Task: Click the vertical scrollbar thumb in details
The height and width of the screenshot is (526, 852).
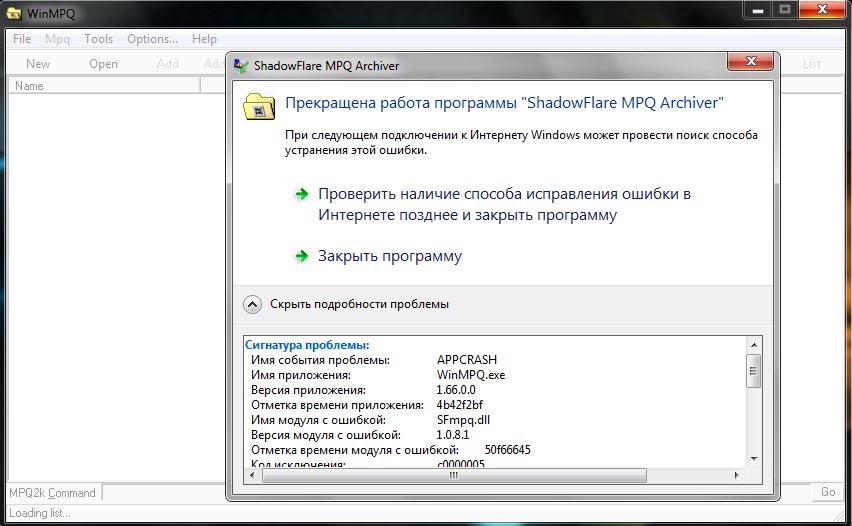Action: coord(754,371)
